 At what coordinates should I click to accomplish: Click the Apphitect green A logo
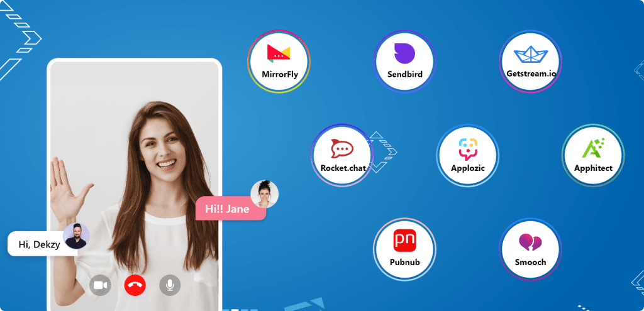coord(593,148)
